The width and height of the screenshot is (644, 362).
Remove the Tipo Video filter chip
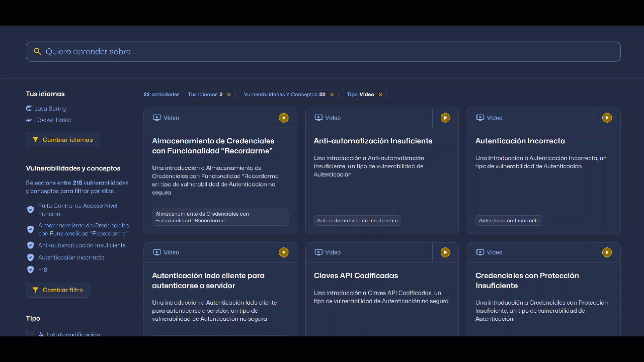point(381,94)
